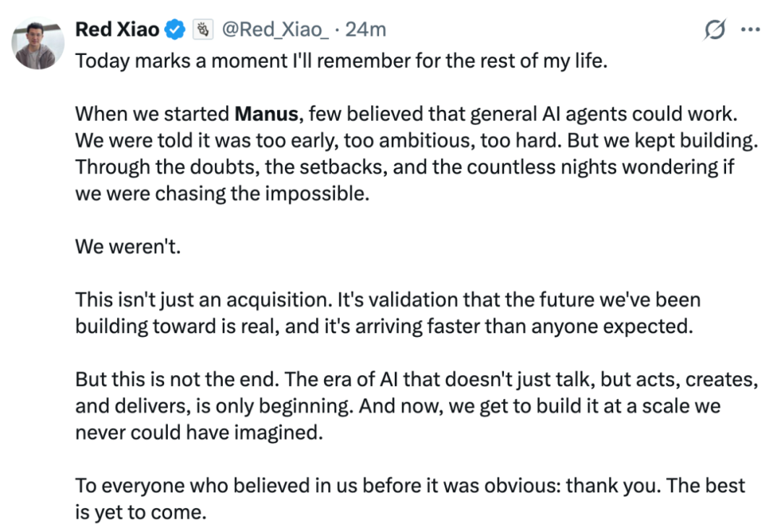Click the small affiliate badge next to verification

coord(203,29)
